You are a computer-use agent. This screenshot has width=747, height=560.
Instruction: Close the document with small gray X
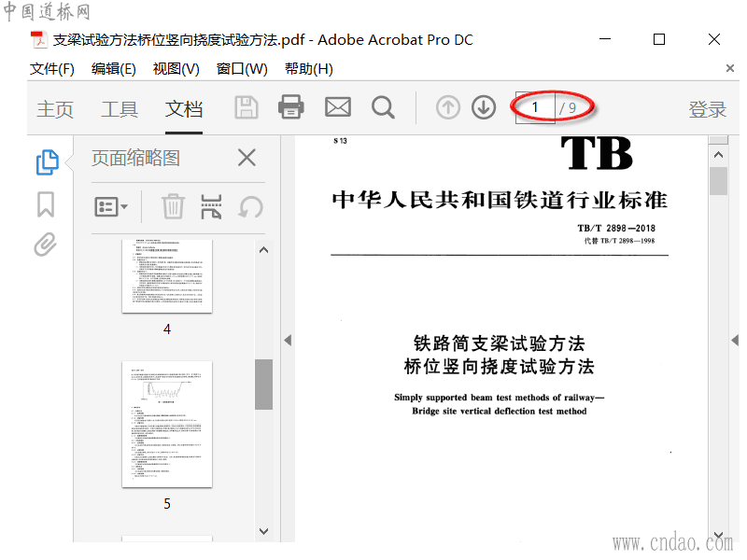730,68
